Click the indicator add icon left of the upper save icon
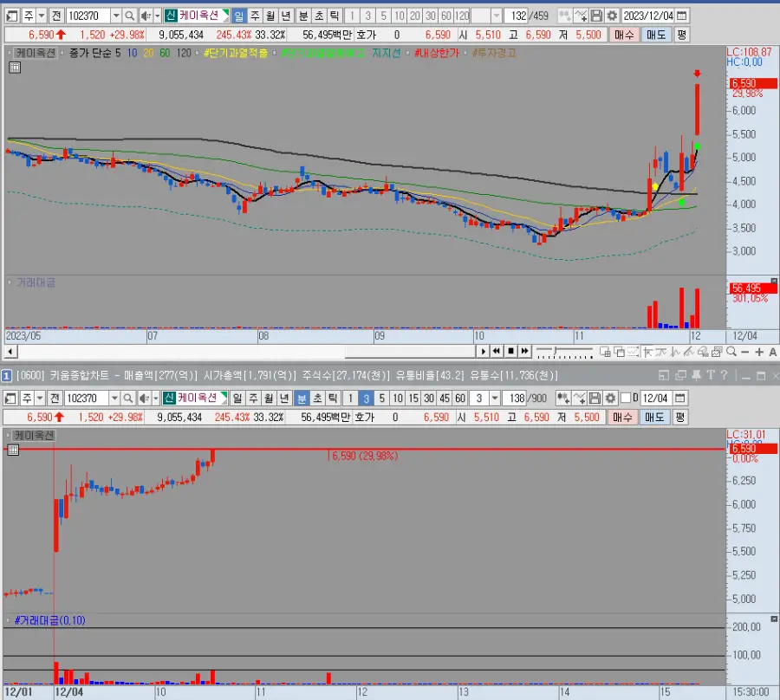 coord(581,16)
